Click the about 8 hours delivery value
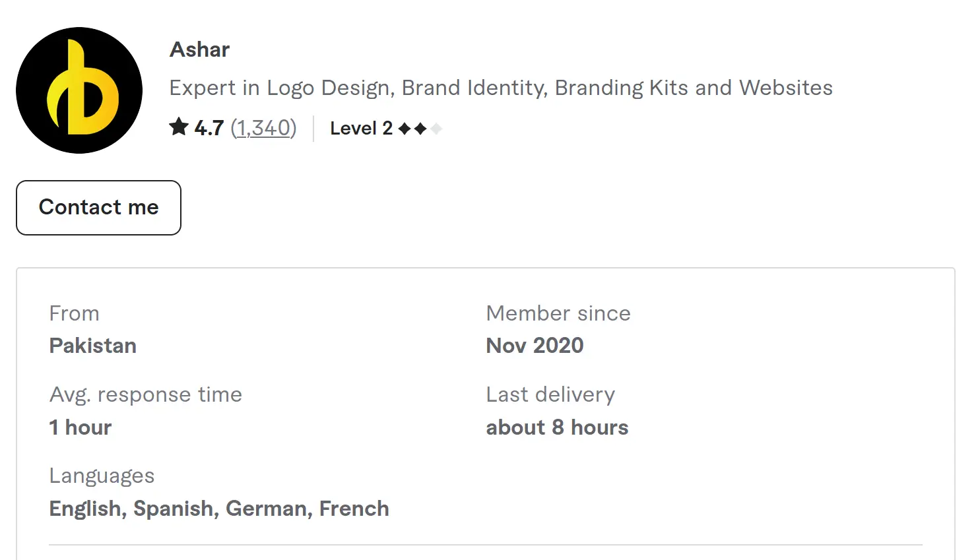 (557, 427)
